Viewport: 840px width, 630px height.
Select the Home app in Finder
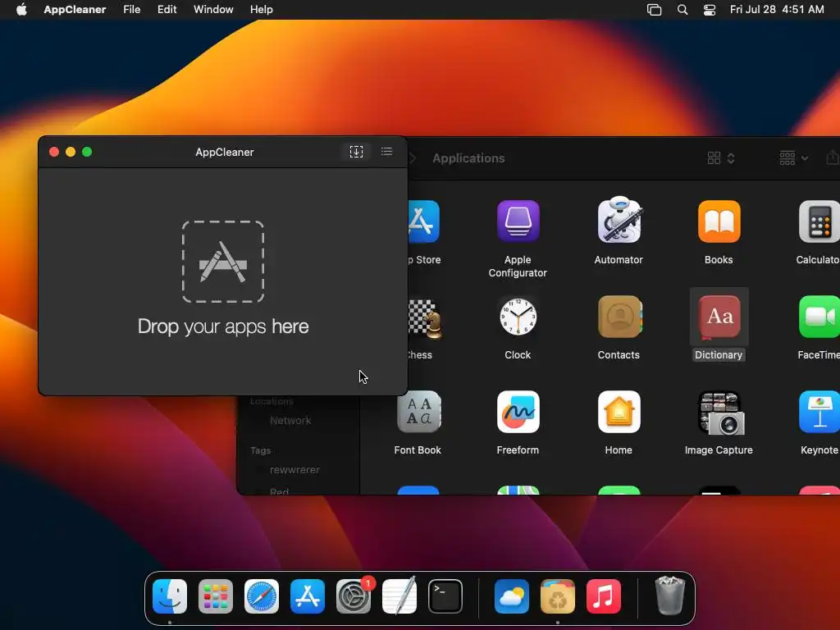[619, 412]
